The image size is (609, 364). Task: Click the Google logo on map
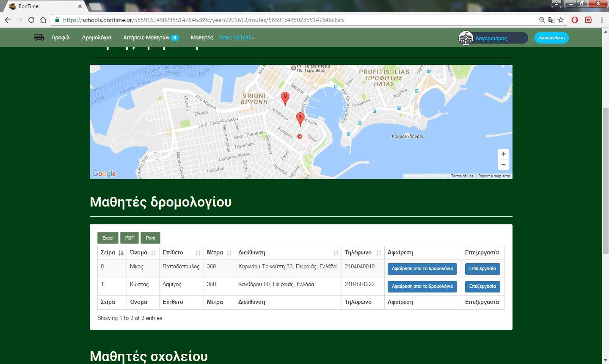(x=104, y=174)
